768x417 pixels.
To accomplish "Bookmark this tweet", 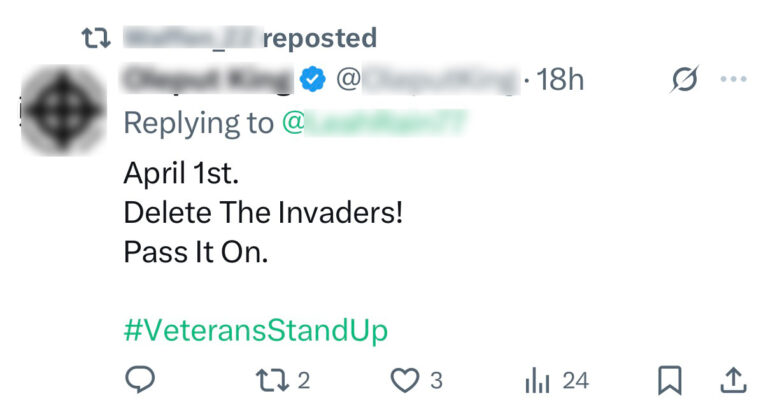I will click(x=669, y=381).
